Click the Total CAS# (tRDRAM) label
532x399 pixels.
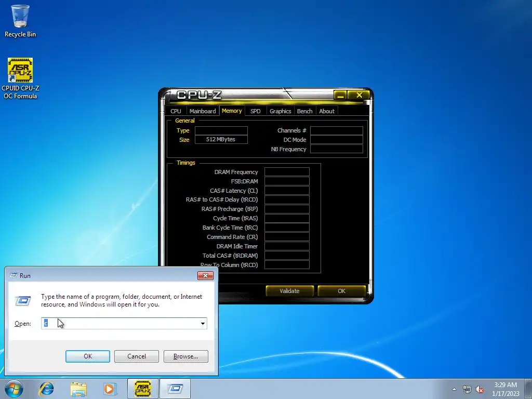(230, 256)
